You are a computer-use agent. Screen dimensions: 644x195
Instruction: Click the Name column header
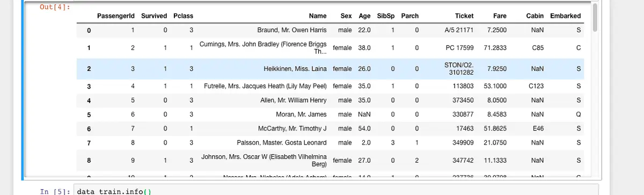point(318,16)
